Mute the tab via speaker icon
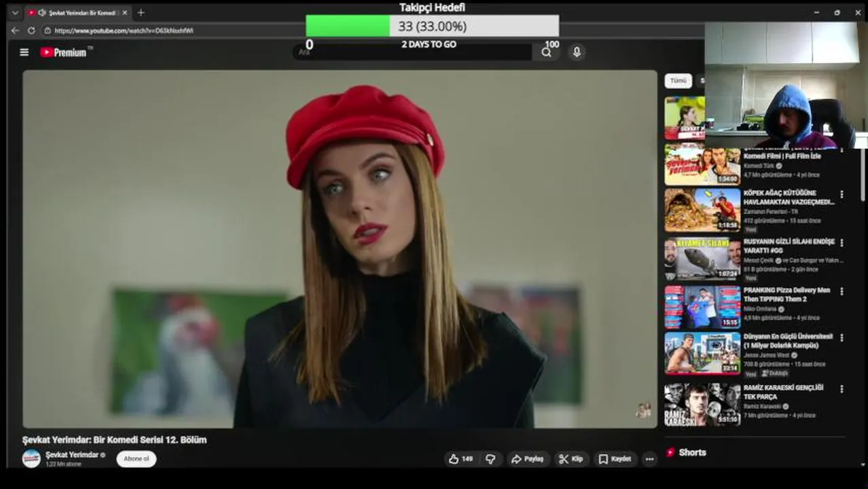 point(42,12)
